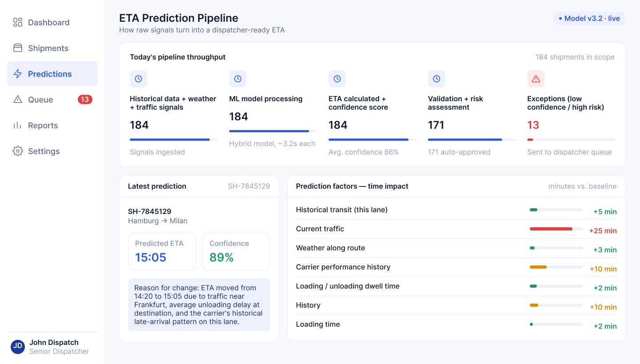Click the clock icon above Historical data stage
The width and height of the screenshot is (640, 364).
138,79
